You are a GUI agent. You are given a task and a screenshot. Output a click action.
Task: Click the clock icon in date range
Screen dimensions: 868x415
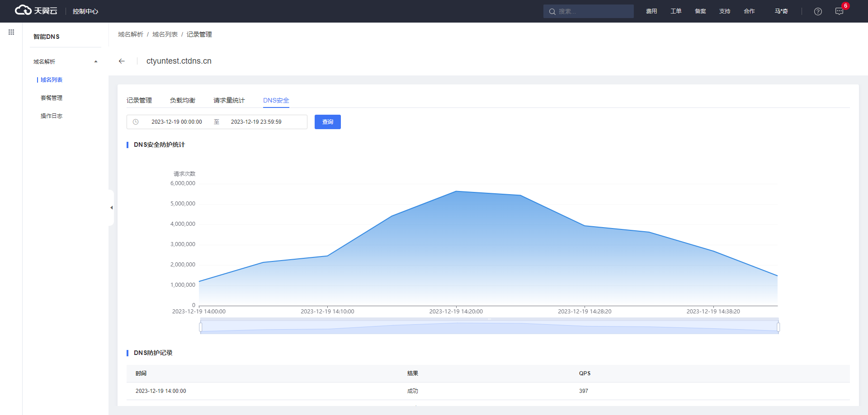pos(136,122)
